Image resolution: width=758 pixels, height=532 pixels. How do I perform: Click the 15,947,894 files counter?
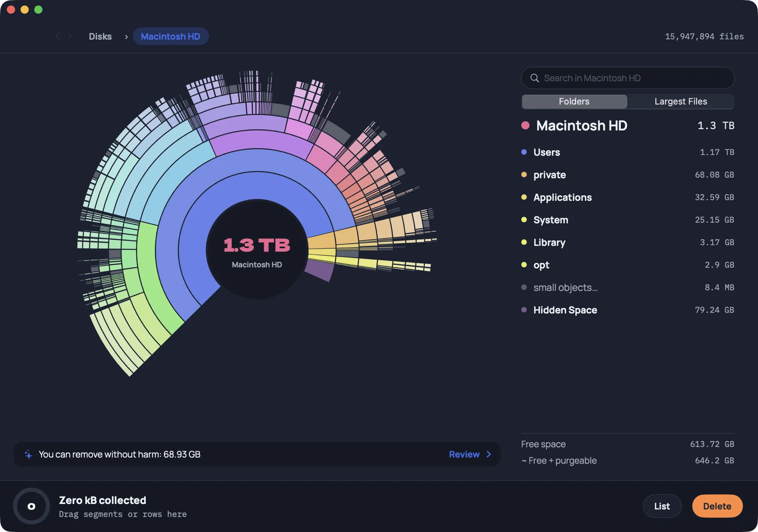pyautogui.click(x=704, y=37)
